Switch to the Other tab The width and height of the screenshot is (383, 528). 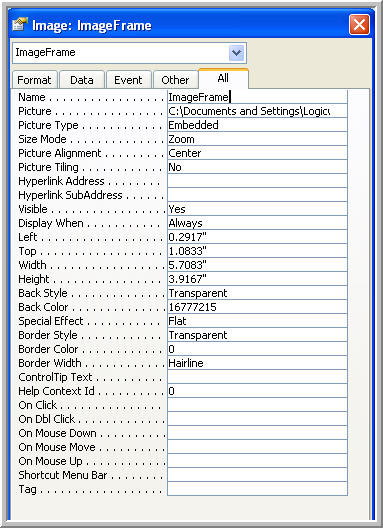point(175,80)
